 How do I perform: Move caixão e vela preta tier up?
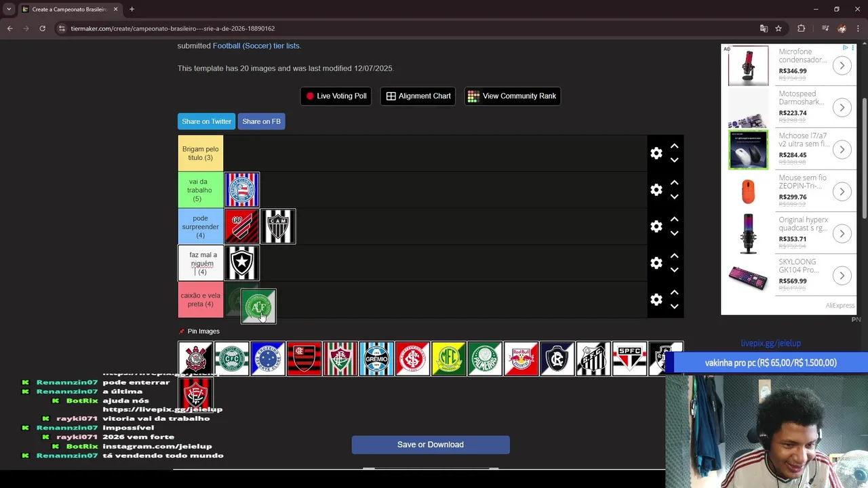coord(674,293)
